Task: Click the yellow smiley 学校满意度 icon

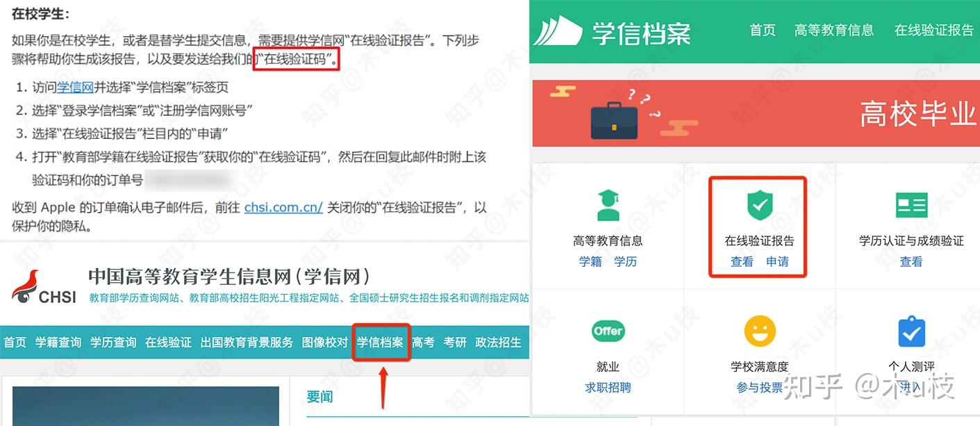Action: pos(760,331)
